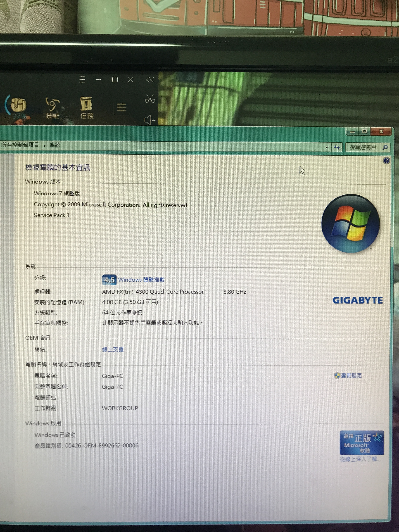Click the address bar refresh button
399x532 pixels.
click(x=337, y=147)
